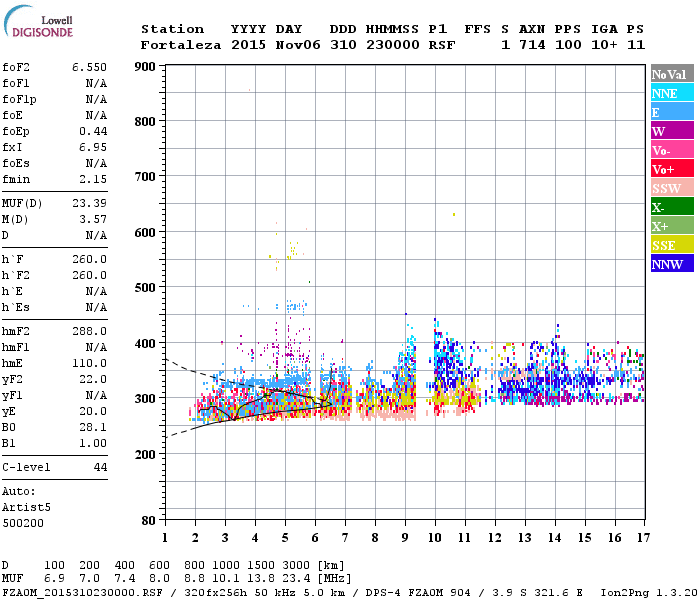Screen dimensions: 700x600
Task: Click the hmF2 value 288.0
Action: pyautogui.click(x=89, y=331)
